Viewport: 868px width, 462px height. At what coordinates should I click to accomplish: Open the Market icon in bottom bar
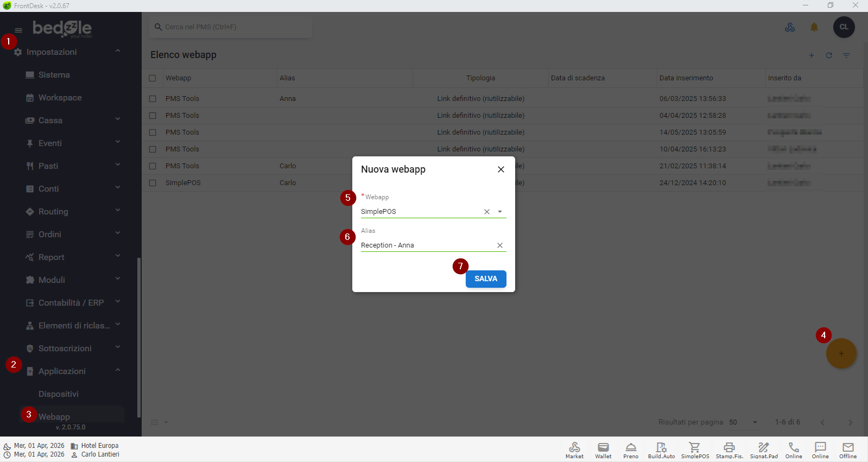tap(574, 449)
